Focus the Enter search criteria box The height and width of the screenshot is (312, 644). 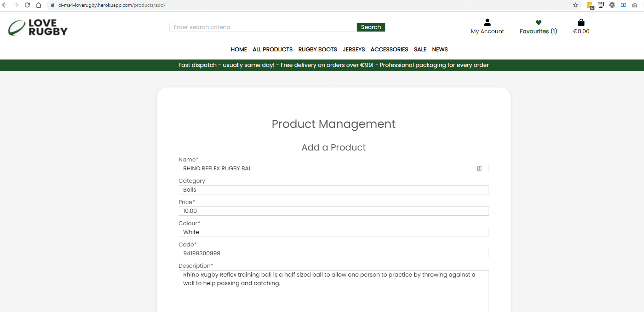coord(263,27)
